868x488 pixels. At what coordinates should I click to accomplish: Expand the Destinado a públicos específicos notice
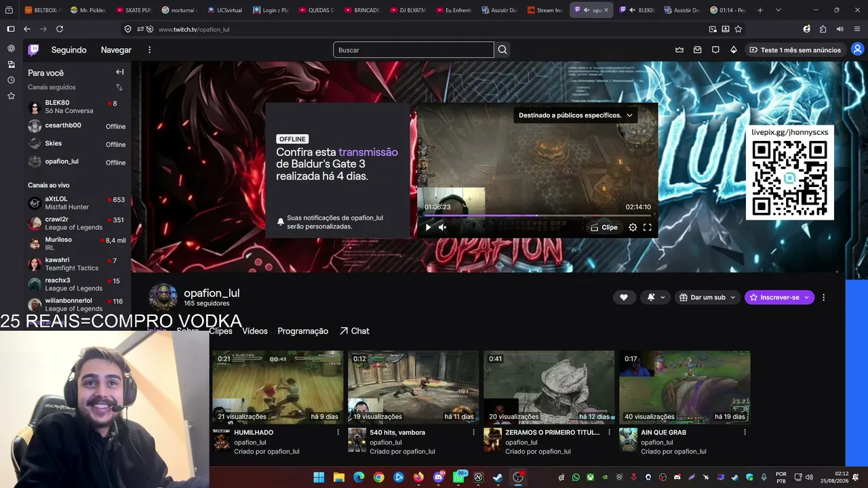pyautogui.click(x=576, y=115)
